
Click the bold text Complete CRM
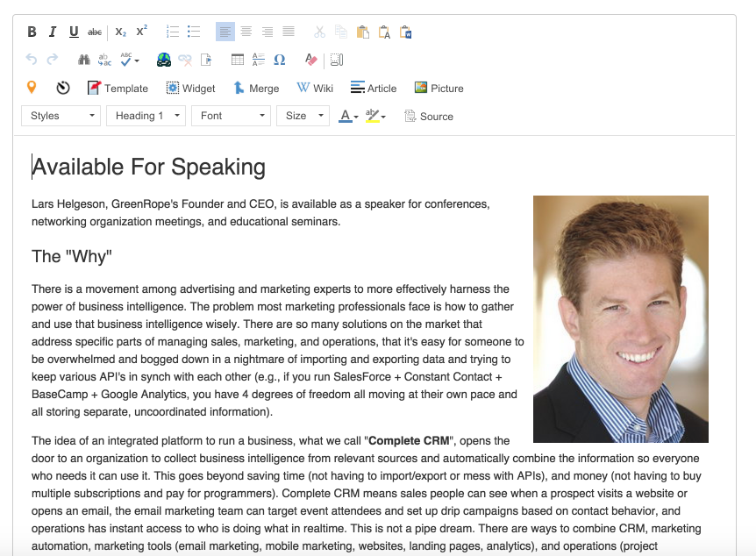pos(409,441)
